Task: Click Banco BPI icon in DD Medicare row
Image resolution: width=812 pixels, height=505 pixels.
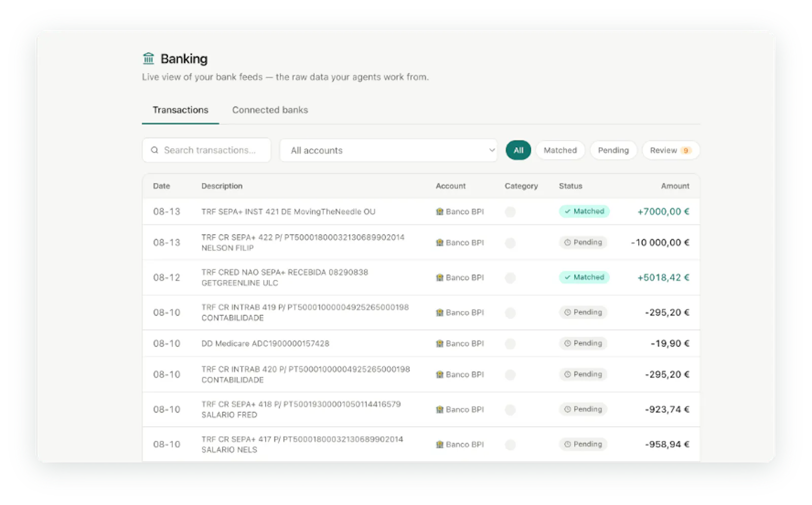Action: point(439,344)
